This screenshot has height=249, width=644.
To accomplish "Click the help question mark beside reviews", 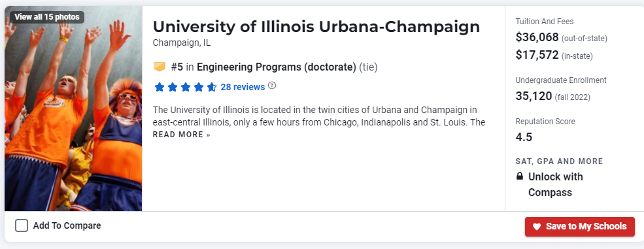I will 272,86.
